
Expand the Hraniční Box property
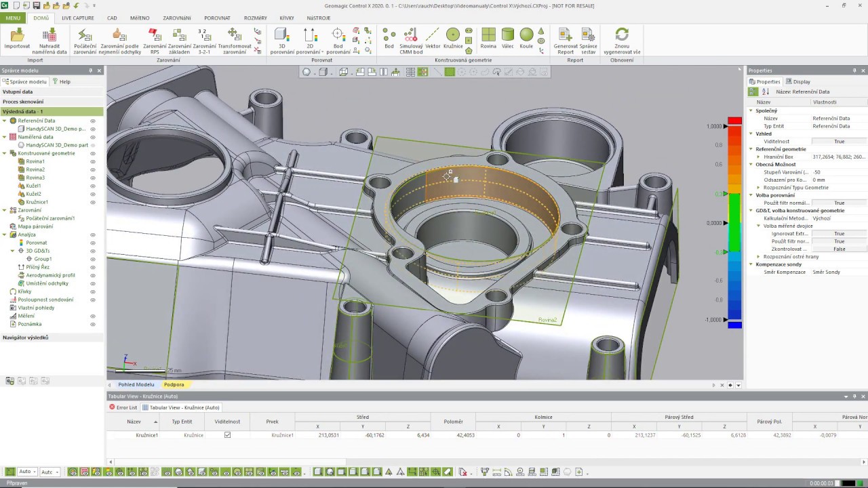[759, 157]
